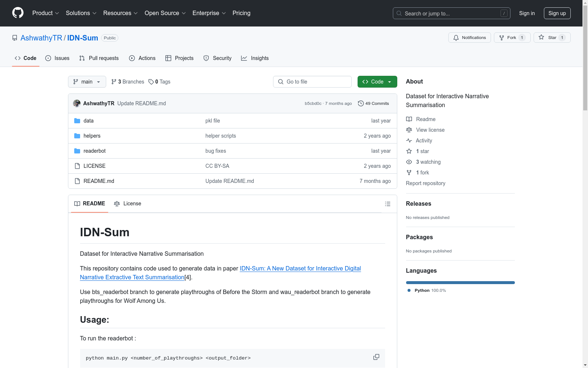Expand the Solutions dropdown
588x368 pixels.
(81, 13)
